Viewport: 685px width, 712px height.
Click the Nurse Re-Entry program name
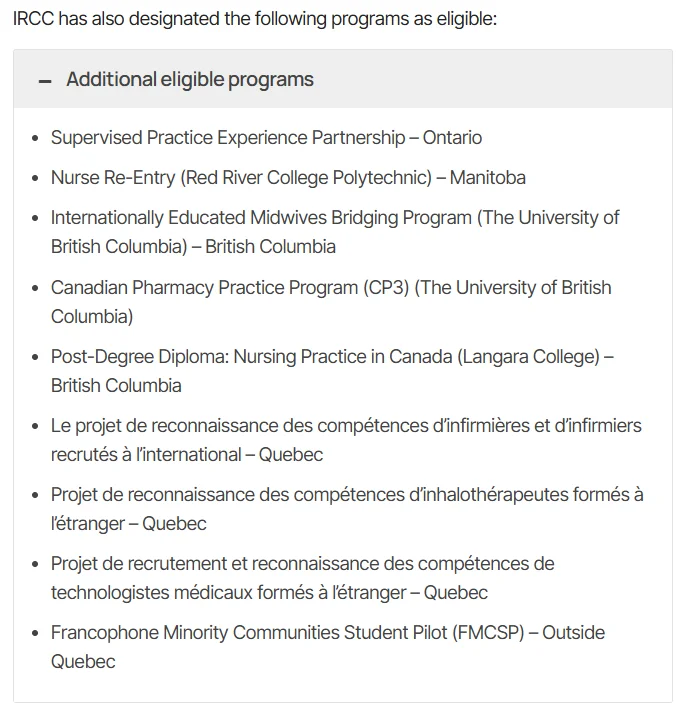point(113,178)
